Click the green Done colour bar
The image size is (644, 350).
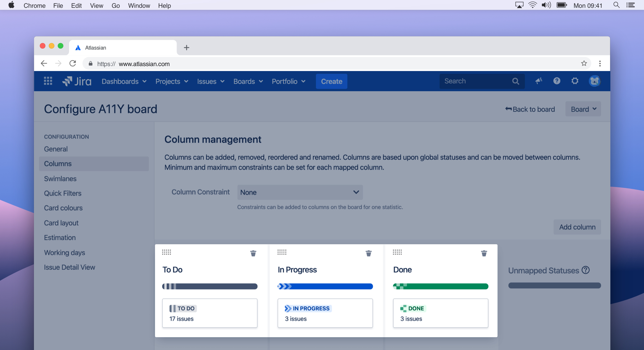(x=441, y=286)
